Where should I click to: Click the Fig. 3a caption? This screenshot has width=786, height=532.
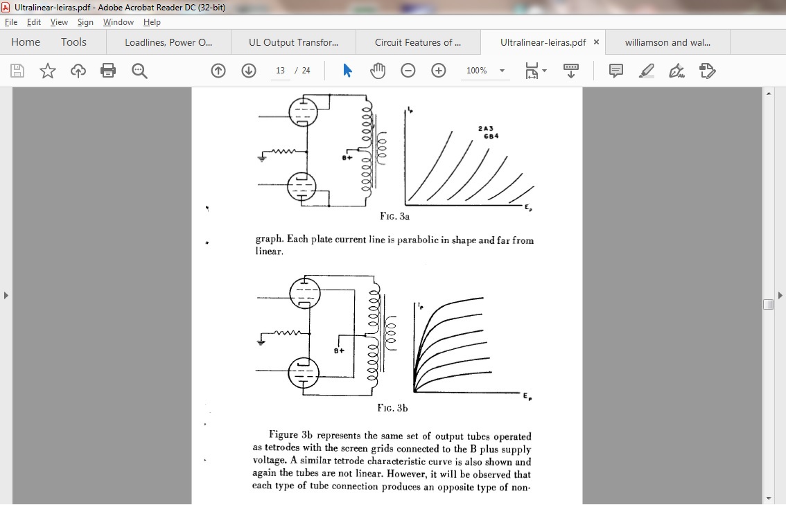[x=394, y=216]
